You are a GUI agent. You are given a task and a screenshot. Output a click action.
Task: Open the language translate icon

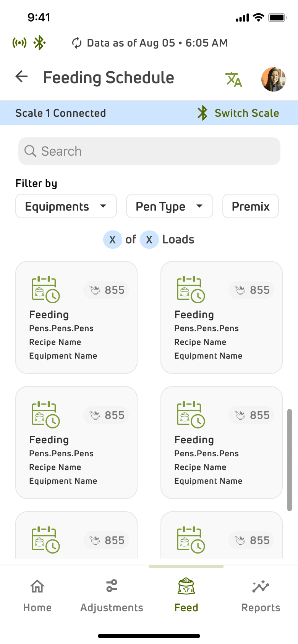pyautogui.click(x=234, y=79)
